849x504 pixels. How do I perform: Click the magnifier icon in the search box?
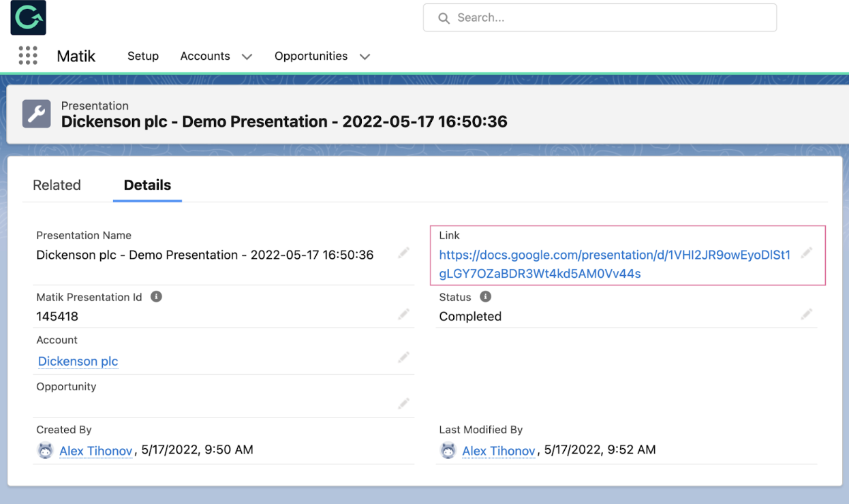pyautogui.click(x=444, y=18)
